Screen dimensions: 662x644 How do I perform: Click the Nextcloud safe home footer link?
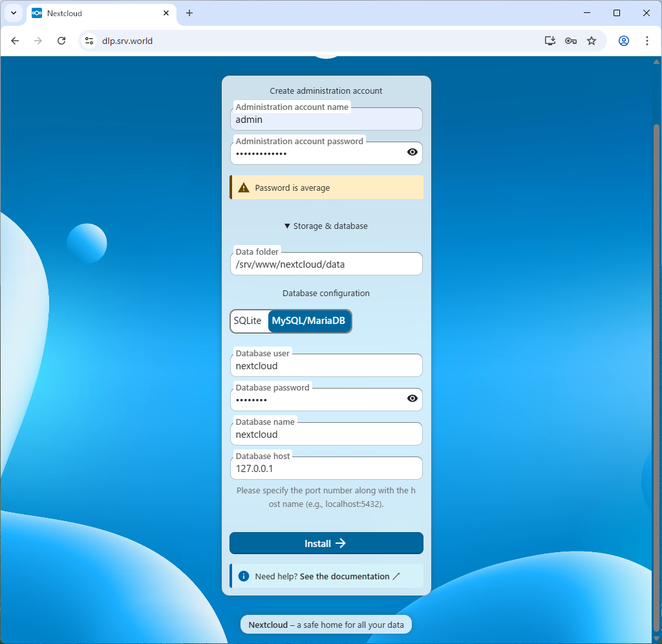(326, 625)
